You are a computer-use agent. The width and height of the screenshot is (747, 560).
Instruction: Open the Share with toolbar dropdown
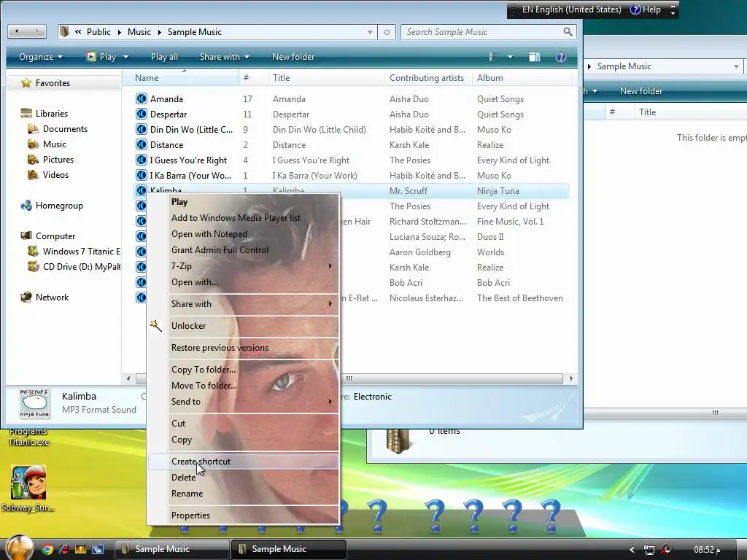click(x=225, y=57)
